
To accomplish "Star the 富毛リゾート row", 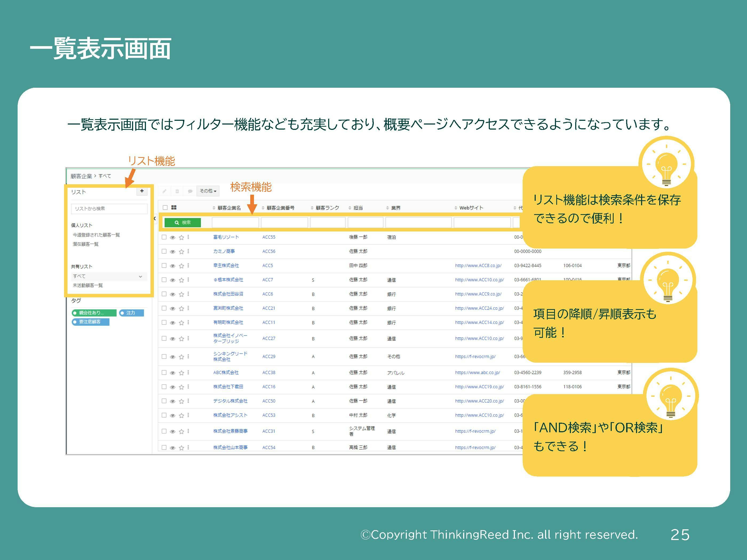I will tap(181, 237).
